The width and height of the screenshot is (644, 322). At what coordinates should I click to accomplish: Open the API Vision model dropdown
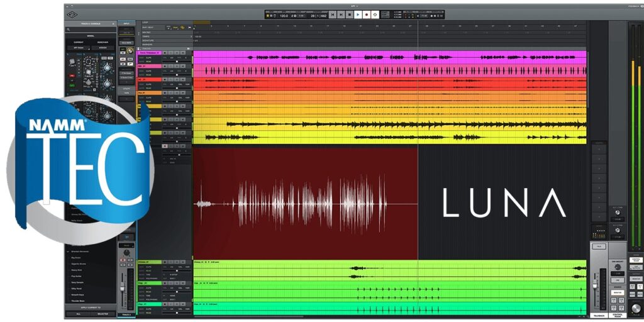[79, 48]
